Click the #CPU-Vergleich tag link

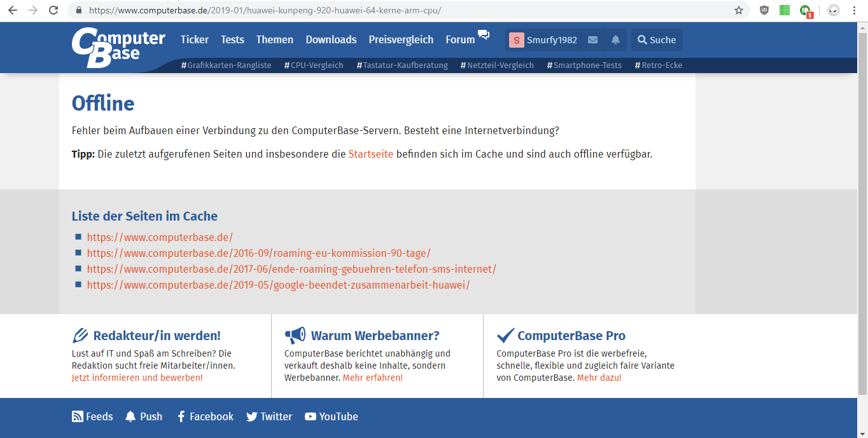coord(314,65)
